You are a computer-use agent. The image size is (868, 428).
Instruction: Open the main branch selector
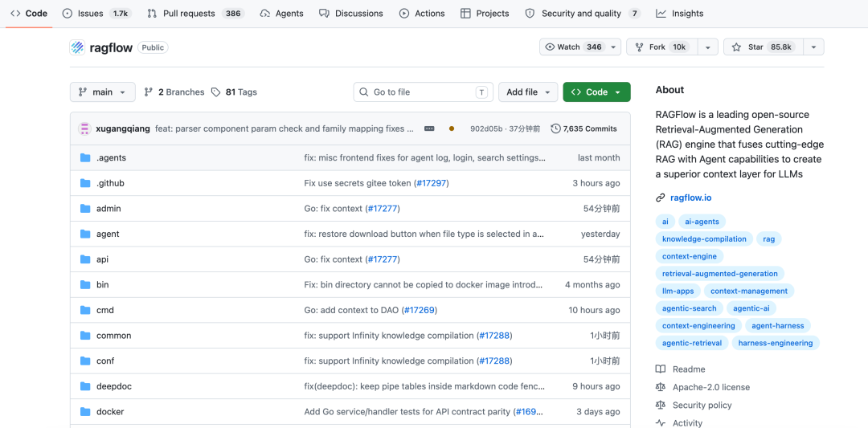point(102,92)
